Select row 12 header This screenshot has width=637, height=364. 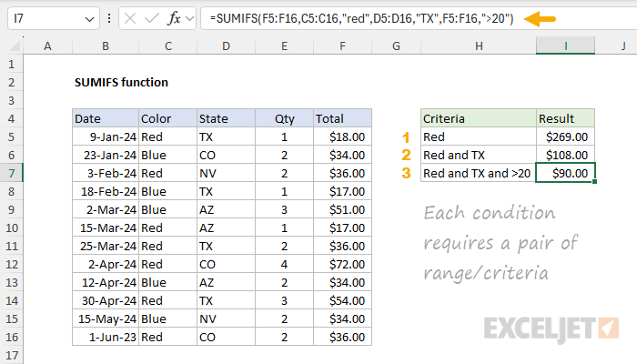pos(11,265)
